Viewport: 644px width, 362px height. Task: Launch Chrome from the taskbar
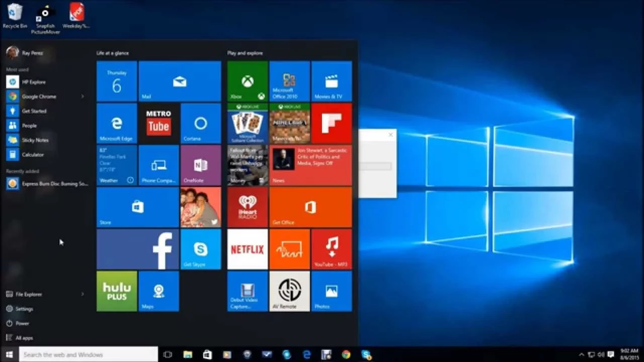coord(346,354)
